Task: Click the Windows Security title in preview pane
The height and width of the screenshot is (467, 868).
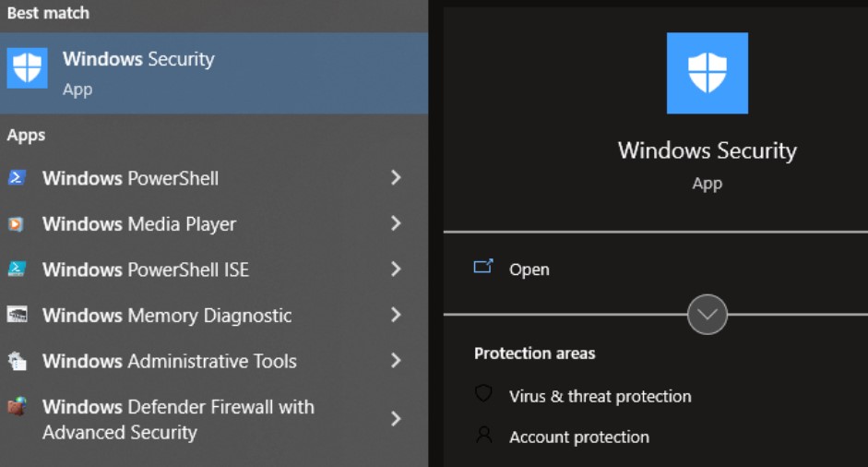Action: point(707,150)
